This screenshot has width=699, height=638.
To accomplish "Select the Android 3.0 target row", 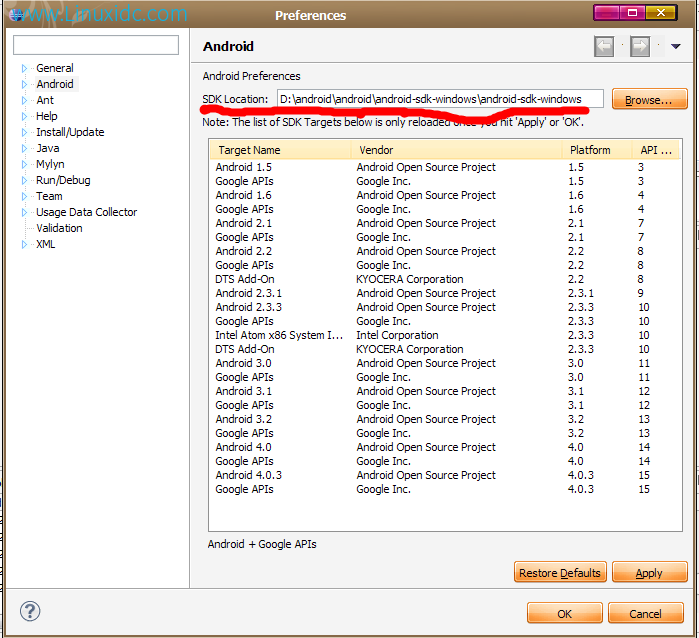I will point(445,363).
